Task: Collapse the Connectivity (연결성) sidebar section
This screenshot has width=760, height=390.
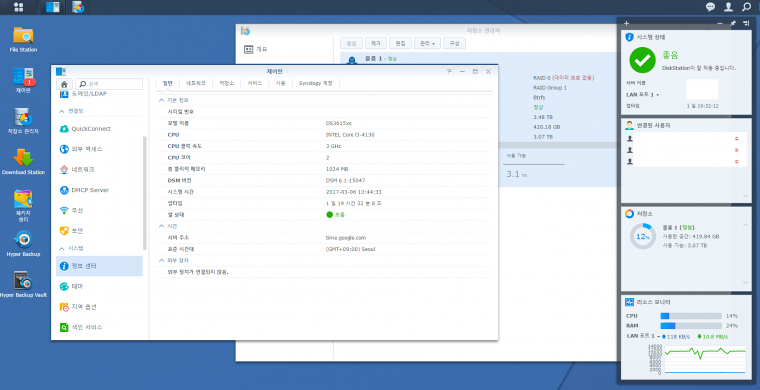Action: coord(62,111)
